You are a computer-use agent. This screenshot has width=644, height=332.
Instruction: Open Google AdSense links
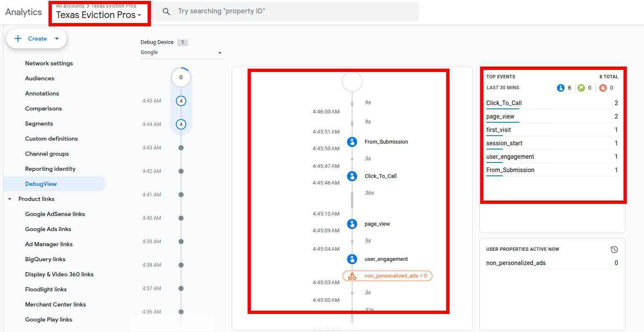[x=55, y=214]
